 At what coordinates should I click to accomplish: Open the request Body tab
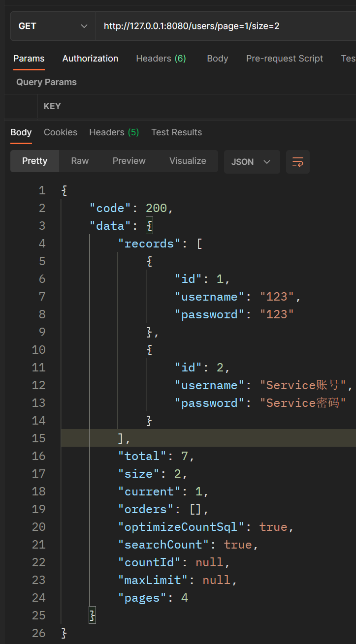pyautogui.click(x=217, y=59)
